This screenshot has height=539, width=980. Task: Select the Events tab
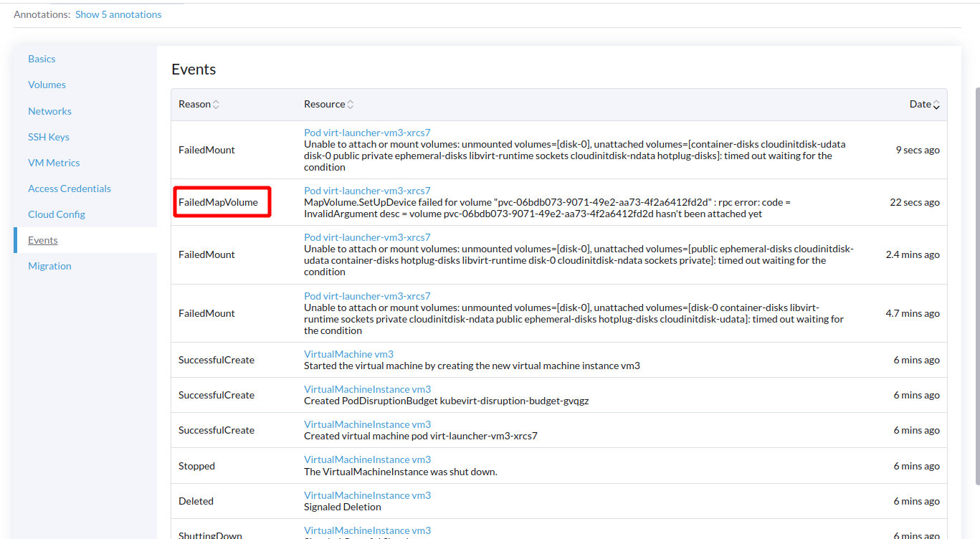coord(43,240)
